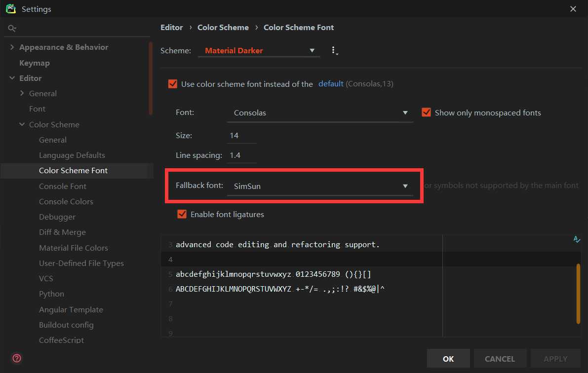This screenshot has height=373, width=588.
Task: Select CoffeeScript in the tree
Action: click(62, 340)
